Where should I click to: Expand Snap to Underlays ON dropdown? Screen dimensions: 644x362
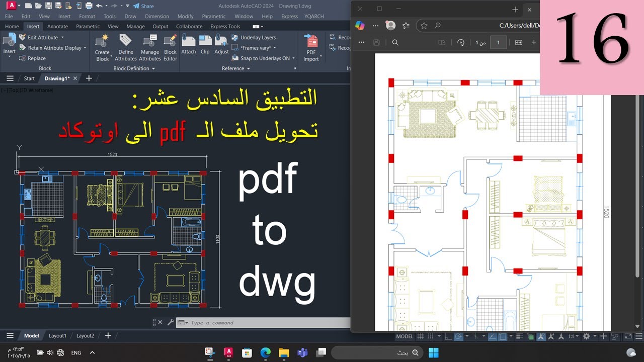coord(294,58)
